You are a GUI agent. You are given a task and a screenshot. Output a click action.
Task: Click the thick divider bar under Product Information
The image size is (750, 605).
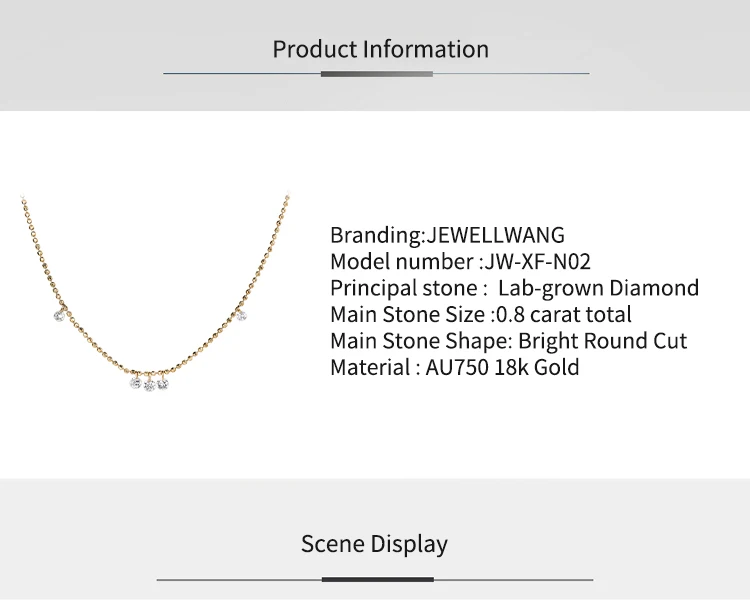[377, 74]
